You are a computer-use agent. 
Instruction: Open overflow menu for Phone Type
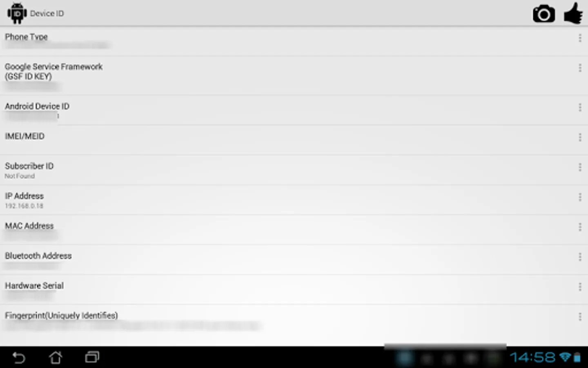[580, 38]
